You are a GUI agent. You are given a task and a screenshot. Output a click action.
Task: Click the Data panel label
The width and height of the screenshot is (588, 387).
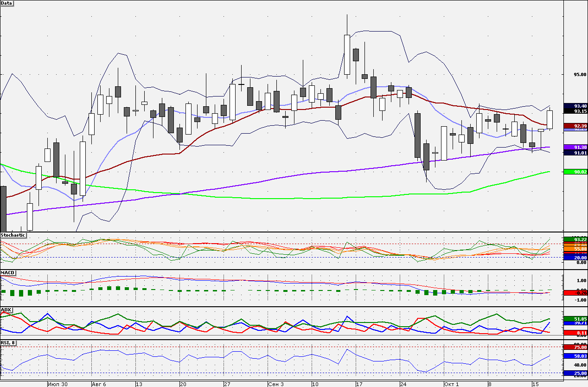click(7, 3)
